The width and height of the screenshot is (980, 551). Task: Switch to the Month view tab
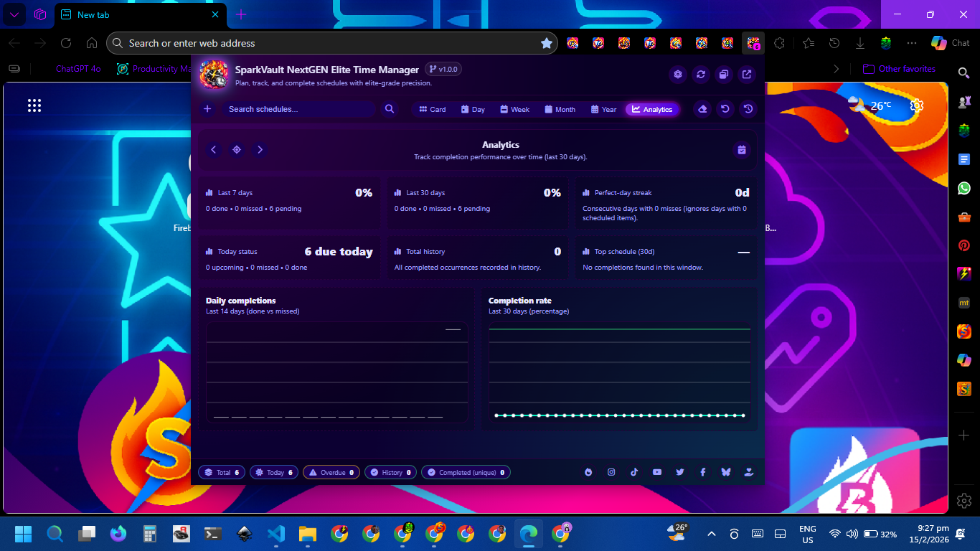click(560, 110)
